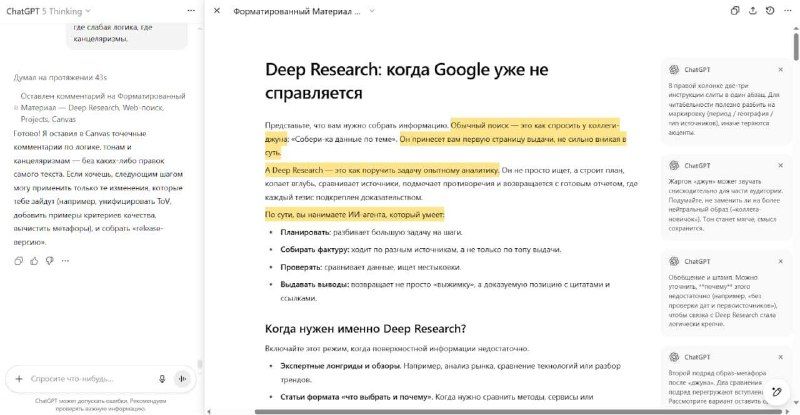The width and height of the screenshot is (800, 415).
Task: Click the vertical scrollbar of the canvas
Action: coord(796,46)
